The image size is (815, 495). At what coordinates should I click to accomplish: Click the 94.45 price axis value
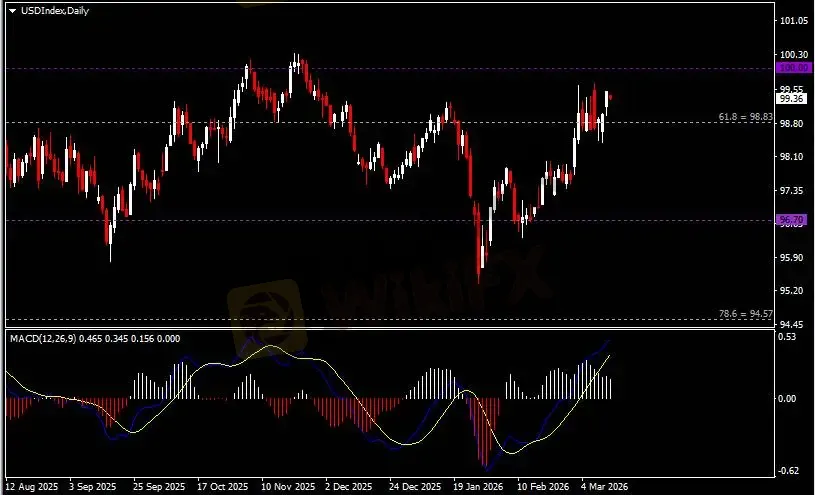(793, 324)
